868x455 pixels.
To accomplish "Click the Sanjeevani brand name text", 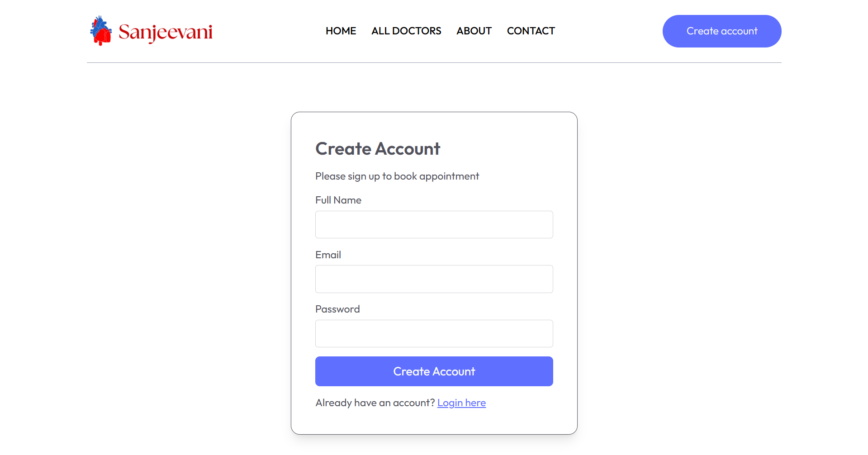I will (166, 32).
